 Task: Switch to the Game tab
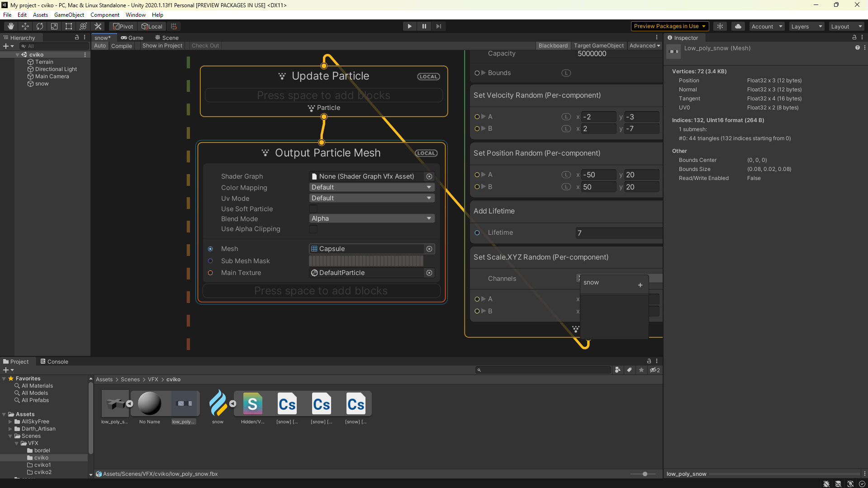tap(132, 38)
